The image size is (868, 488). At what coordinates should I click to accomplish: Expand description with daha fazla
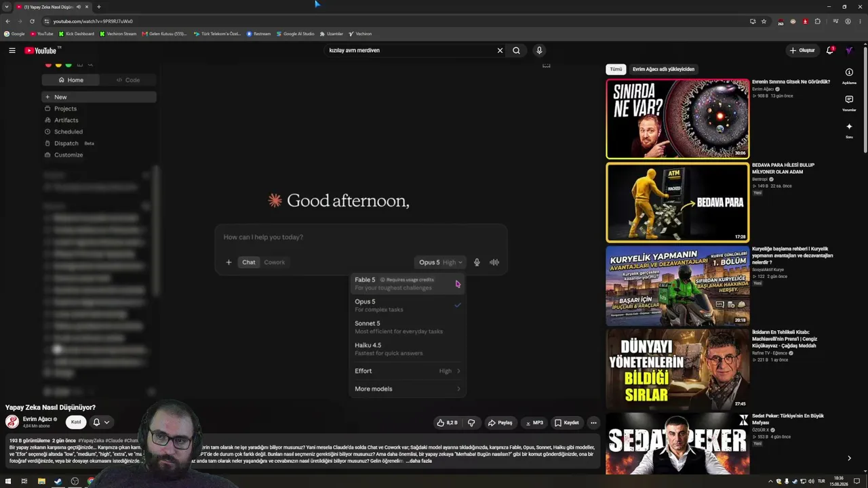pos(418,461)
